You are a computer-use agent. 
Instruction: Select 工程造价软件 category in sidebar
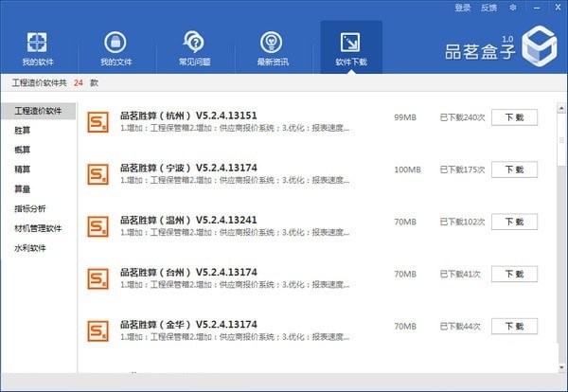38,112
